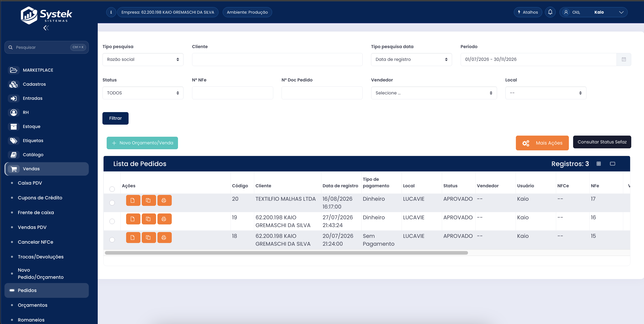The image size is (644, 324).
Task: Open the Tipo pesquisa dropdown
Action: click(x=143, y=60)
